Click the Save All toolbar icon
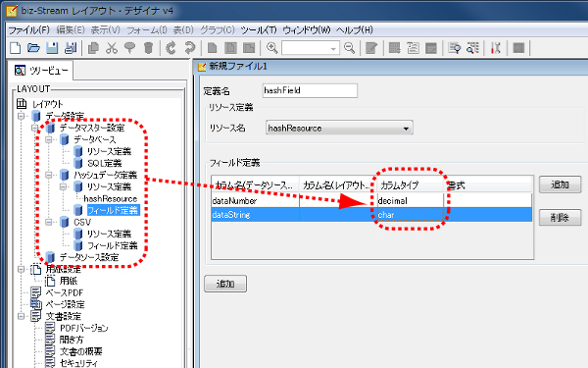Screen dimensions: 588x368 pos(71,48)
